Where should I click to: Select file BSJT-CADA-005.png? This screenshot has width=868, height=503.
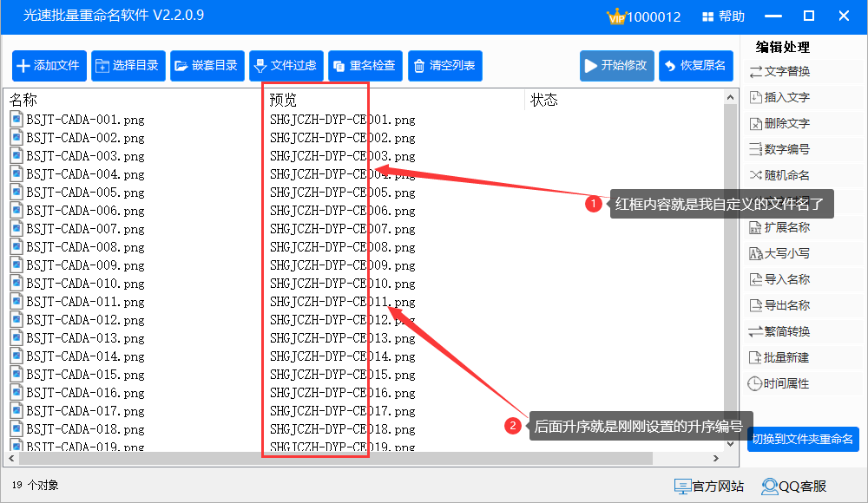pos(85,193)
